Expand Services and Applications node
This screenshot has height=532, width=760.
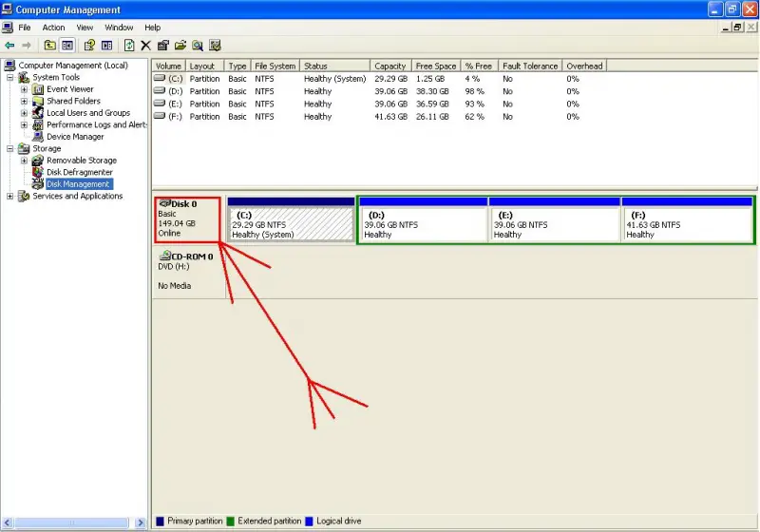(10, 197)
